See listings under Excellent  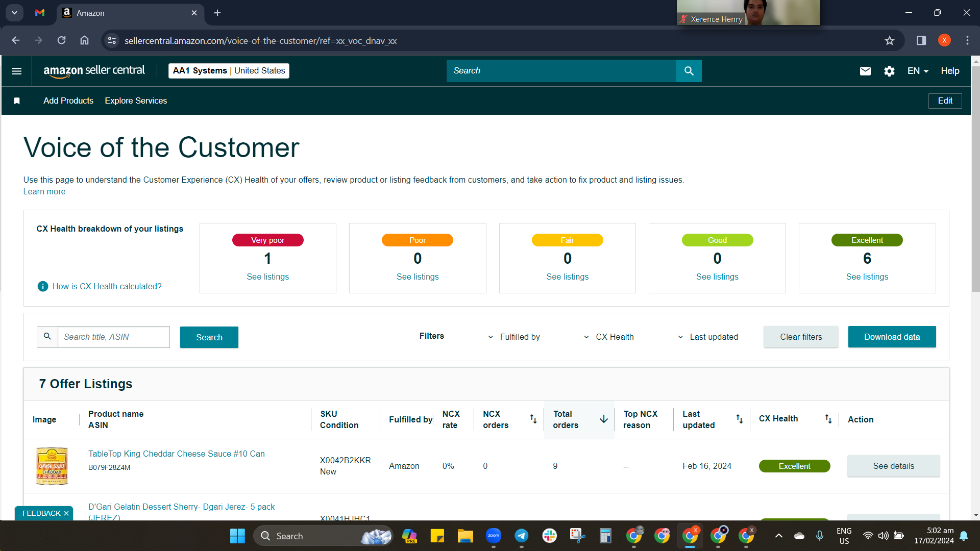[x=867, y=277]
